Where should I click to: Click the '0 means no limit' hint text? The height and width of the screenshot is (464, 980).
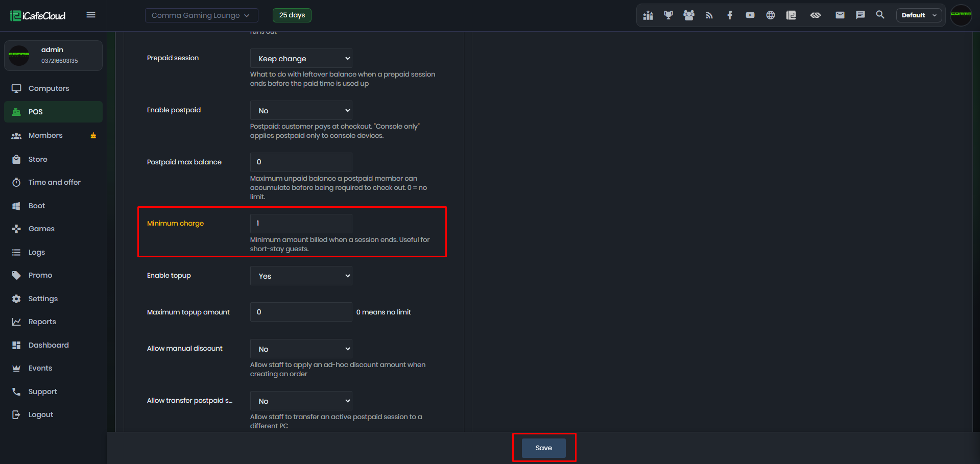pyautogui.click(x=384, y=312)
